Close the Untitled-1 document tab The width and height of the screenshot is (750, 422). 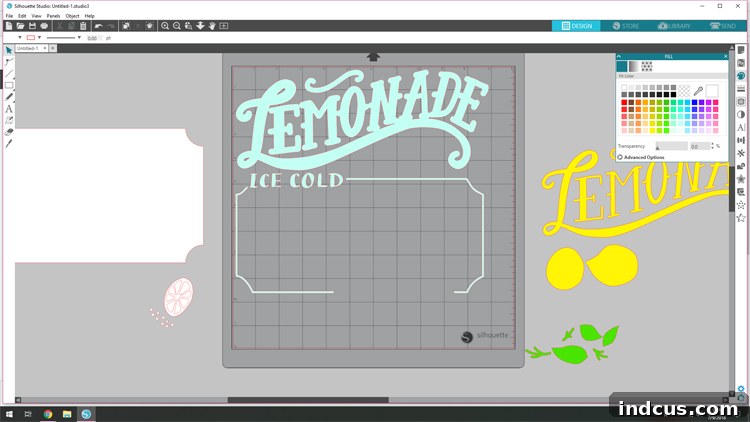pyautogui.click(x=44, y=48)
